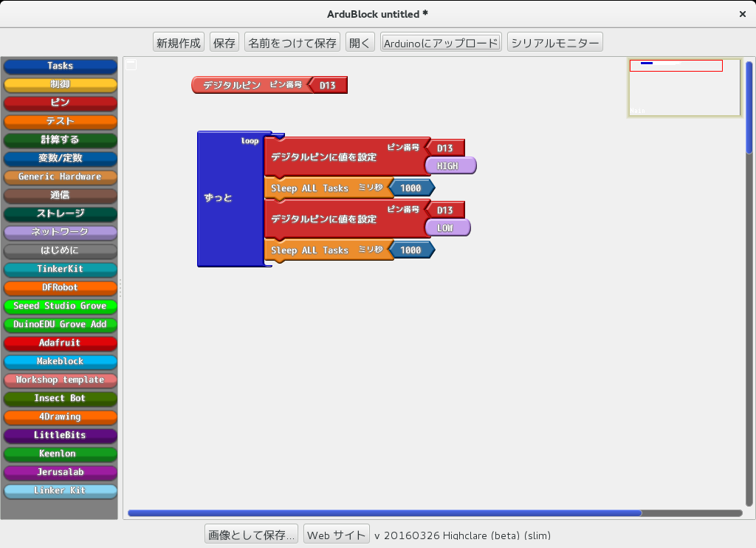Open the DFRobot category

click(61, 287)
